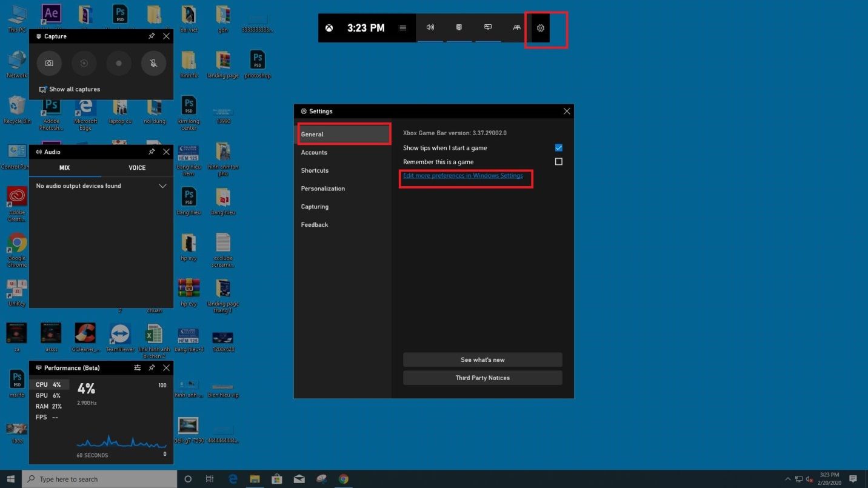This screenshot has width=868, height=488.
Task: Click the See what's new button
Action: 482,359
